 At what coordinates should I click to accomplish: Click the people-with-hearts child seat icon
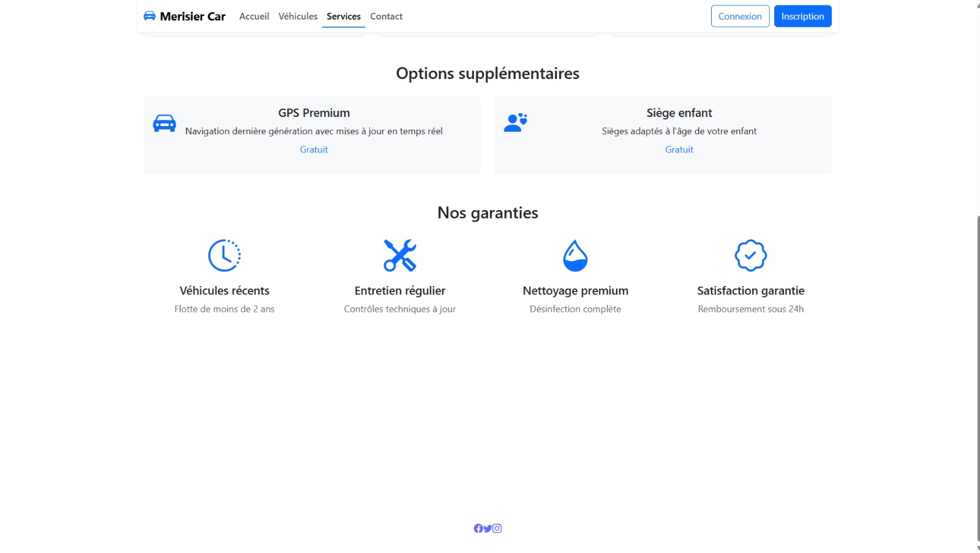(x=515, y=122)
